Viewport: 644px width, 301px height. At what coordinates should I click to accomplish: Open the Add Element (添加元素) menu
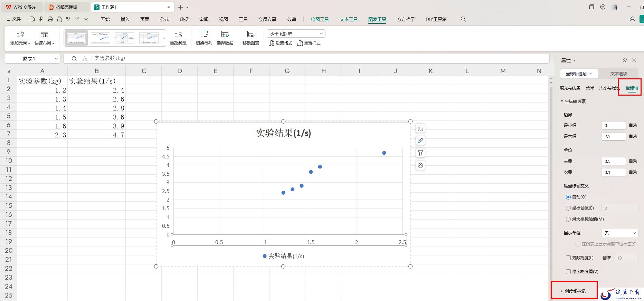(20, 38)
